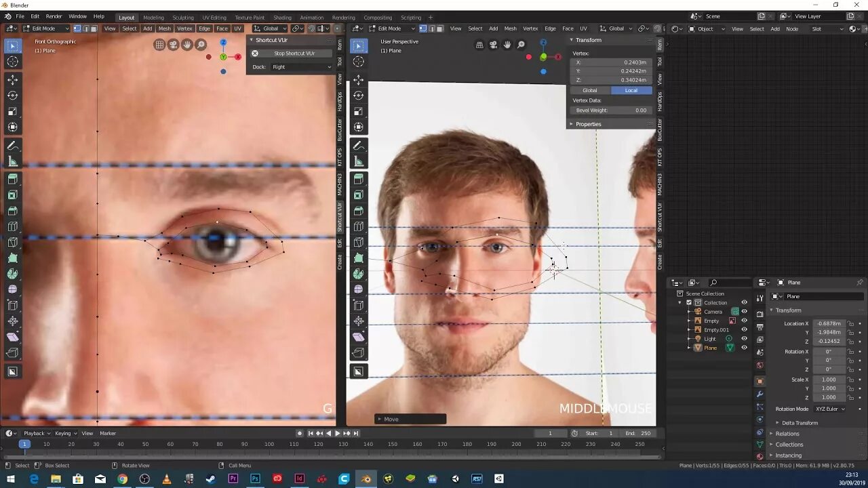Image resolution: width=868 pixels, height=488 pixels.
Task: Click the zoom magnifier icon in the right viewport
Action: click(x=521, y=45)
